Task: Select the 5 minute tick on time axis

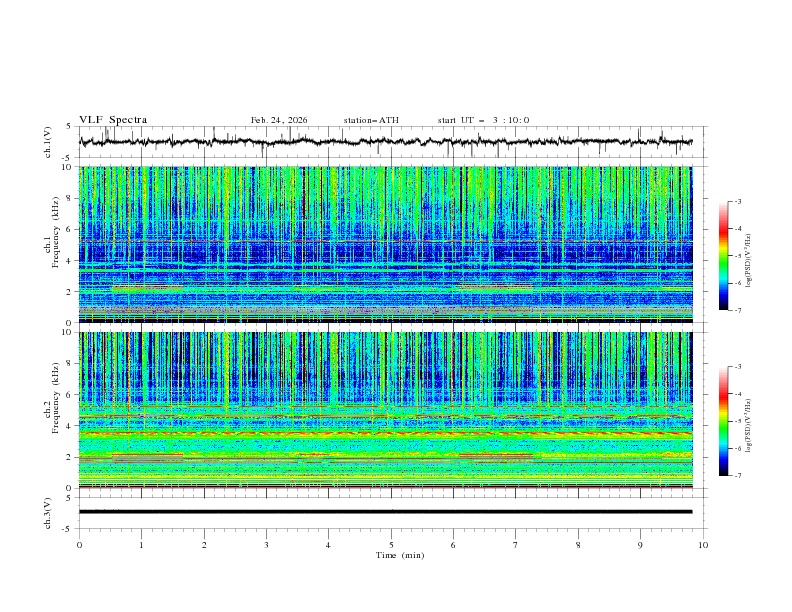Action: click(x=391, y=545)
